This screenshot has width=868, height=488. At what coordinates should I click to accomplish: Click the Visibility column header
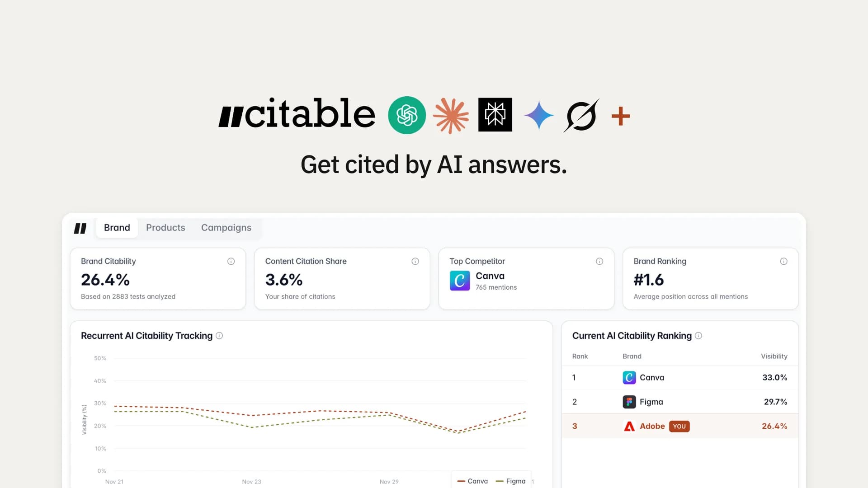(774, 356)
